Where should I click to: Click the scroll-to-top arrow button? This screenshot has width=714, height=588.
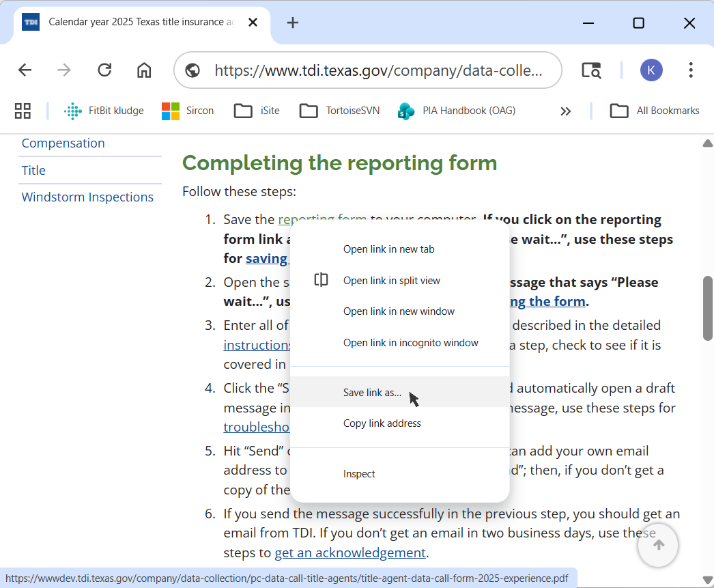[658, 545]
